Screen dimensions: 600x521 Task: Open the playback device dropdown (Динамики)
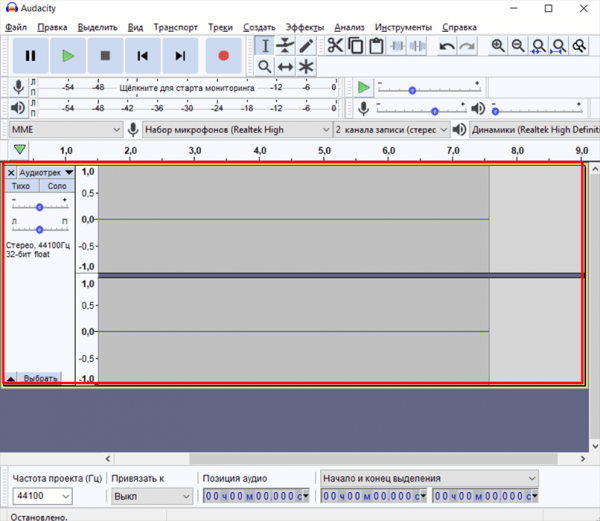tap(535, 130)
